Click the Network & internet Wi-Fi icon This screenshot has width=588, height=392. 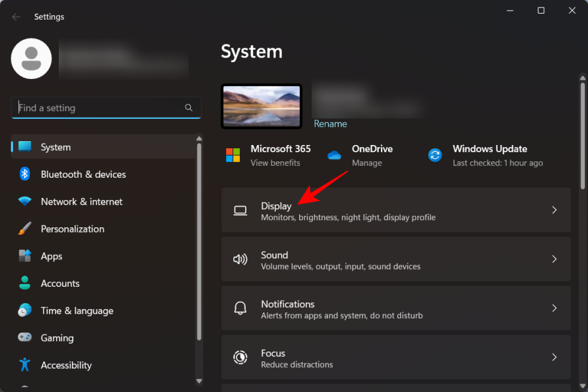point(25,202)
